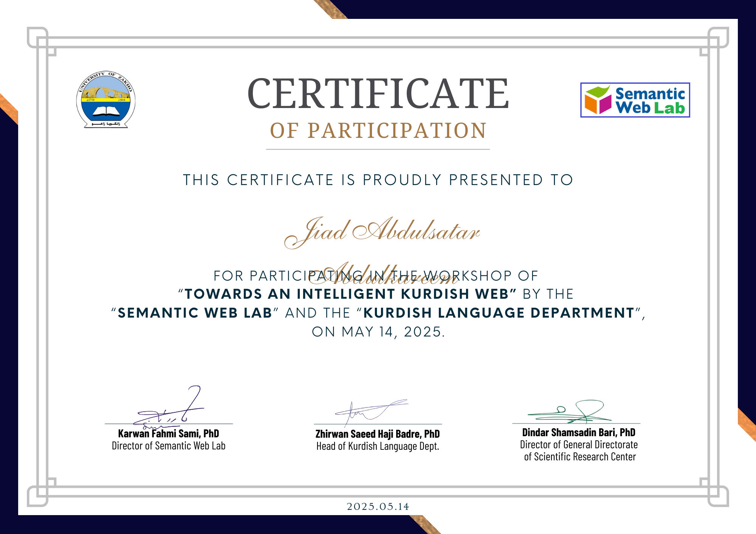Click the recipient name Jiad Abdulsatar
The width and height of the screenshot is (756, 534).
pos(382,231)
